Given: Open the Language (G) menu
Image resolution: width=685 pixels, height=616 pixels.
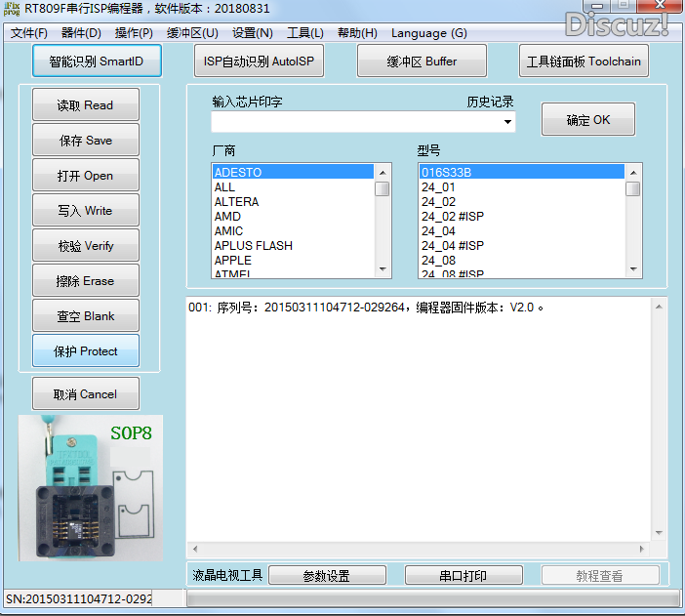Looking at the screenshot, I should pyautogui.click(x=429, y=33).
